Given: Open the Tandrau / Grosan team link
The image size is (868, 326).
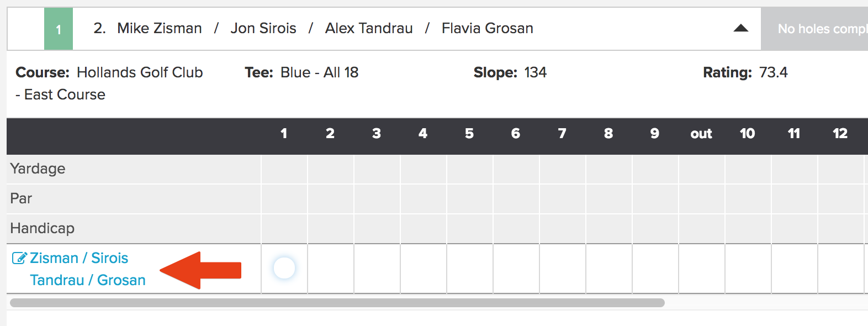Looking at the screenshot, I should click(88, 280).
